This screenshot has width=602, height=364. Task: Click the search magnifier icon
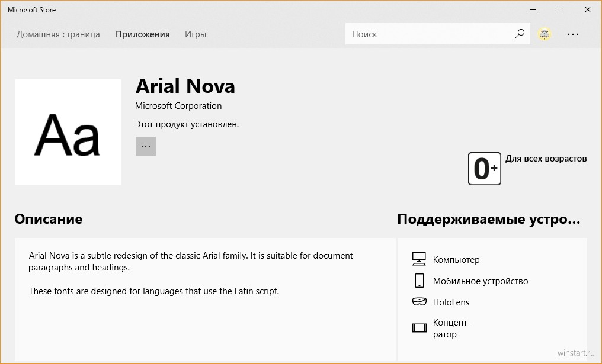click(520, 34)
